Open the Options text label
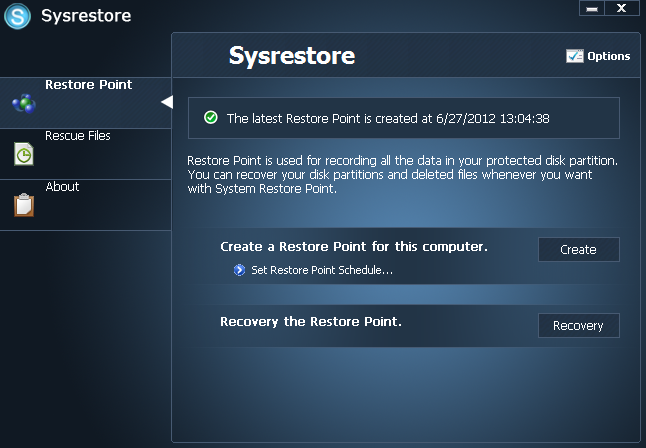Viewport: 646px width, 448px height. coord(608,56)
